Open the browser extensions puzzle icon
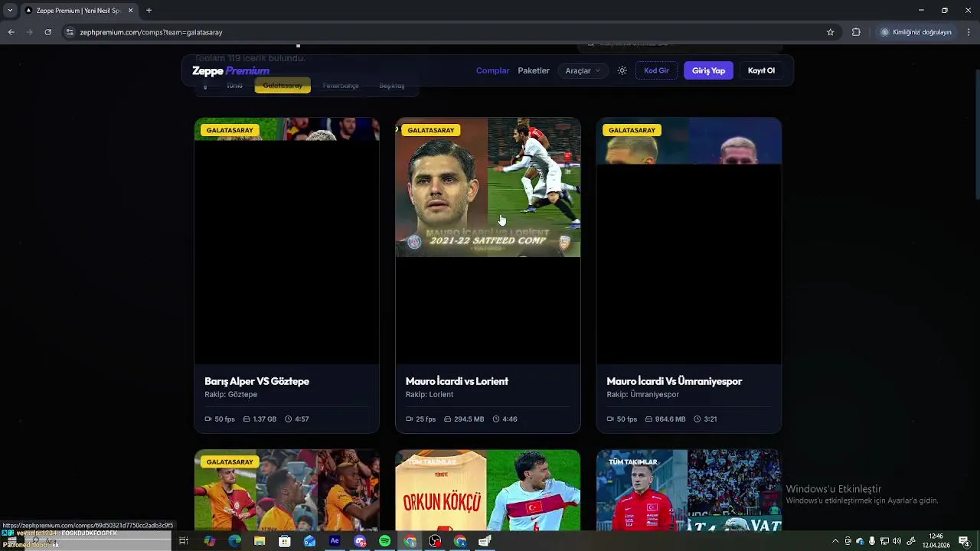 [856, 32]
